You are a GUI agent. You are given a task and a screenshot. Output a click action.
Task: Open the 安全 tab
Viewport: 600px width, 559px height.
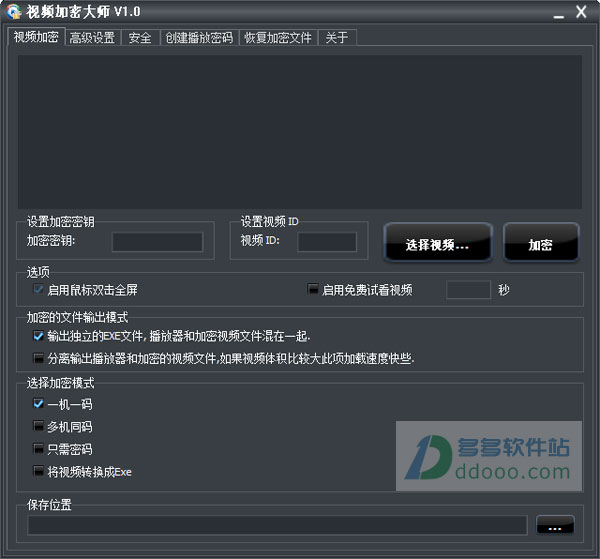140,37
